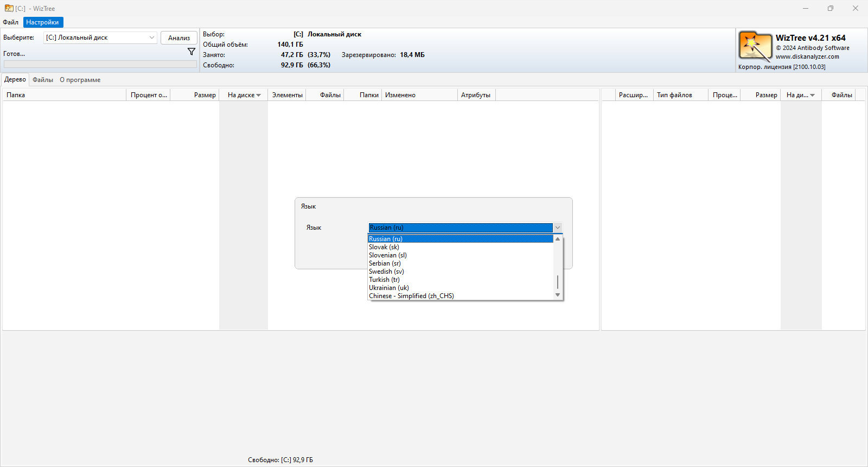
Task: Switch to the О программе tab
Action: (80, 80)
